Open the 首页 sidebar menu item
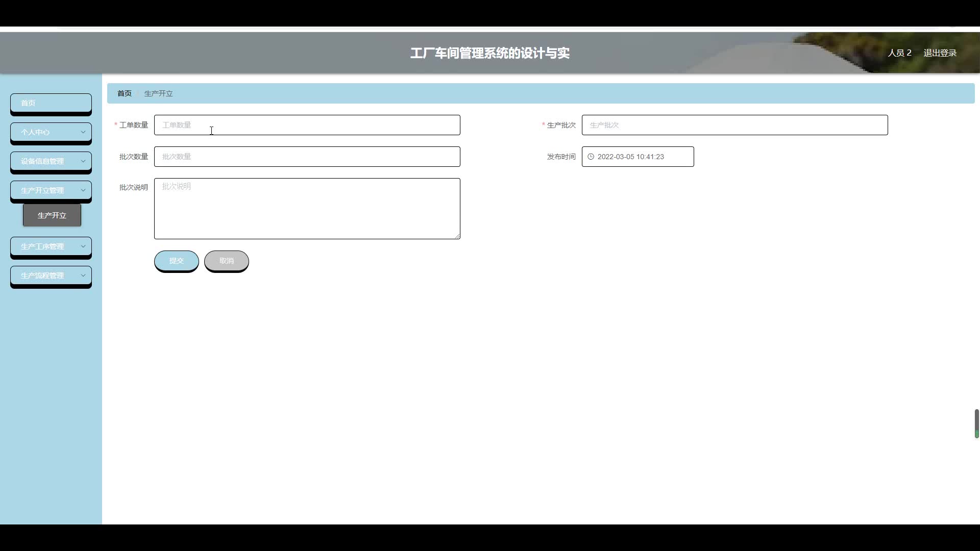 [51, 103]
